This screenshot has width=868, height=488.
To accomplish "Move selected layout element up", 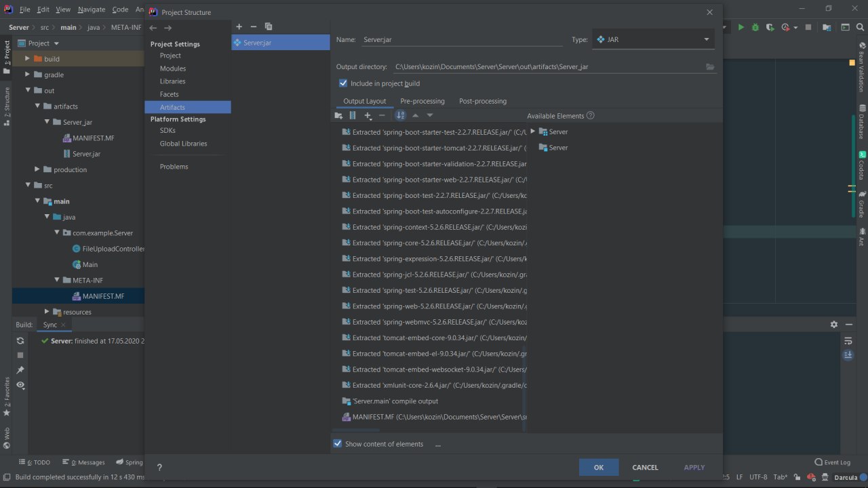I will tap(416, 115).
